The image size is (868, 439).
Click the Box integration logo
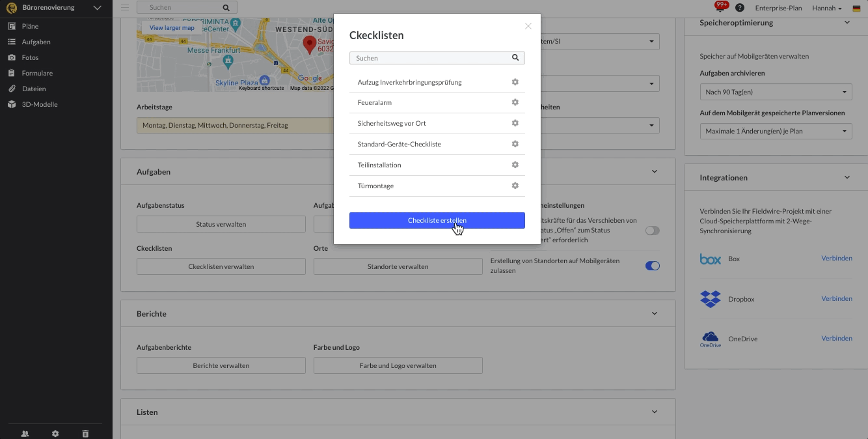coord(711,259)
